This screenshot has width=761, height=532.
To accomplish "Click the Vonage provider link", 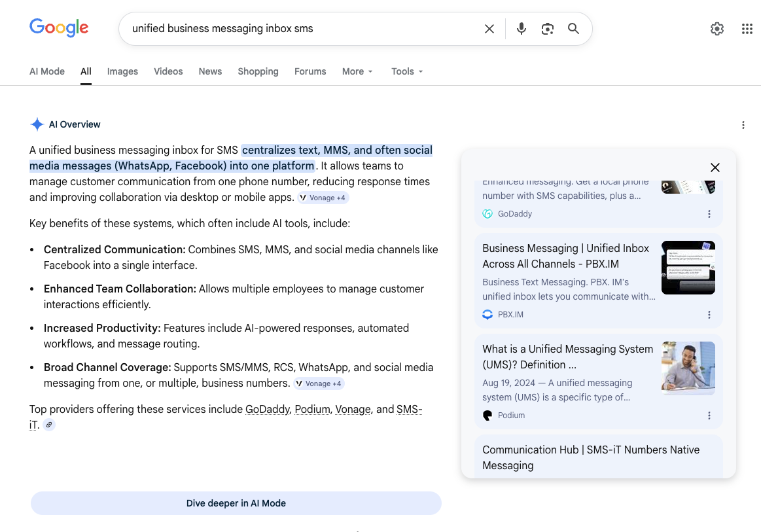I will 353,409.
